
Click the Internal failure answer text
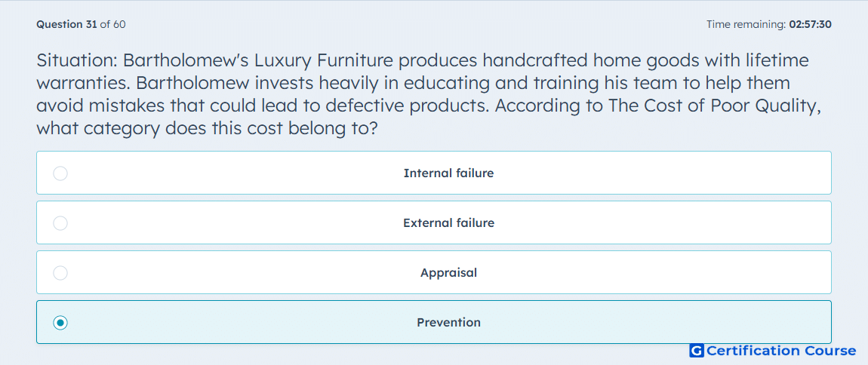[448, 173]
